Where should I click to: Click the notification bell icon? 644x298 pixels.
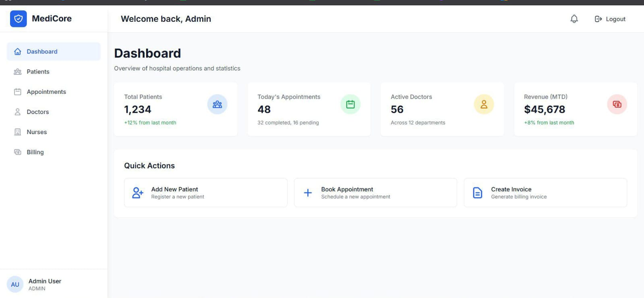(x=574, y=19)
